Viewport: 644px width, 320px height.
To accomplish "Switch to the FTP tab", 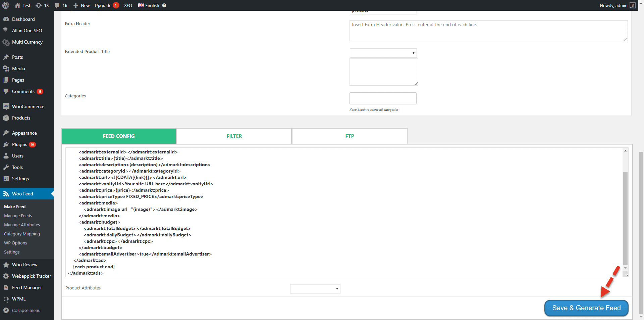I will pos(350,136).
